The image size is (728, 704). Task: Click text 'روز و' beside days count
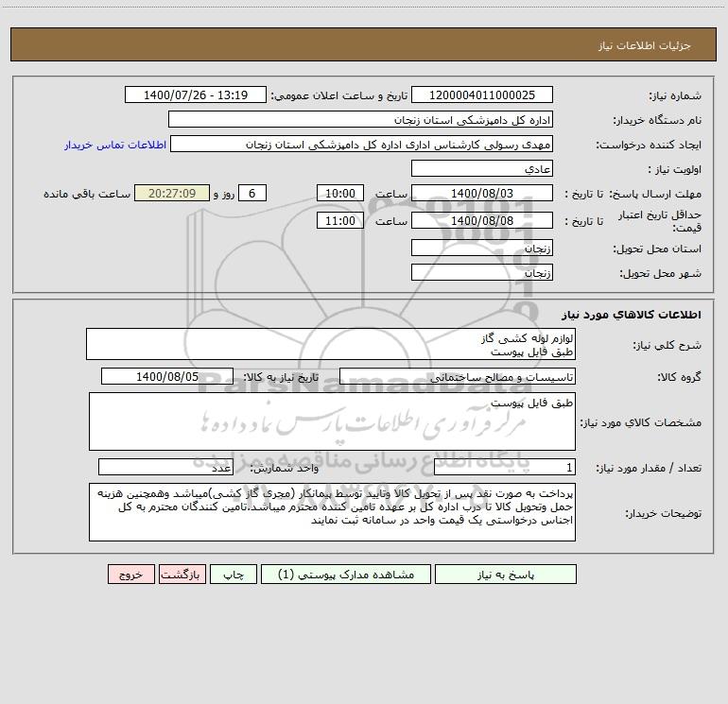(224, 194)
